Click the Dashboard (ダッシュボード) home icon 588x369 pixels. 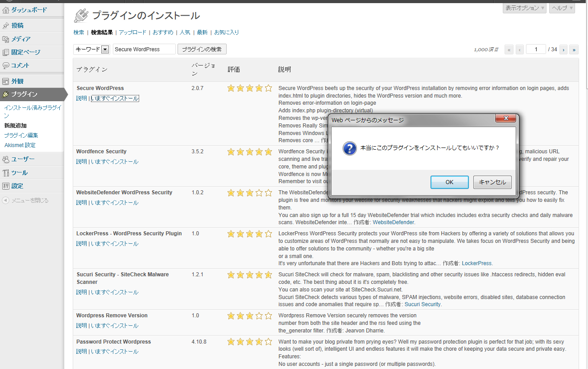pos(6,10)
